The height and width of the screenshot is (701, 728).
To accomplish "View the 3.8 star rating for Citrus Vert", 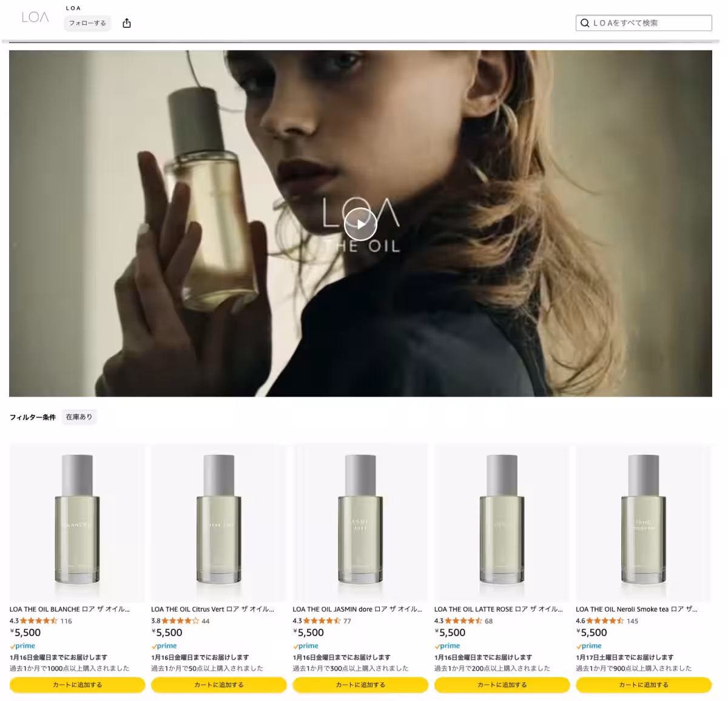I will click(x=180, y=621).
